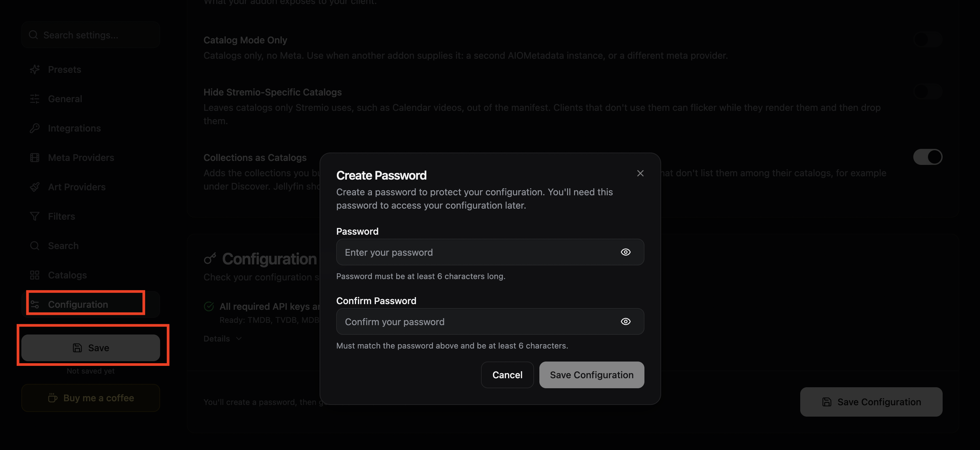Click the magnifier icon in search settings
The image size is (980, 450).
(x=33, y=35)
